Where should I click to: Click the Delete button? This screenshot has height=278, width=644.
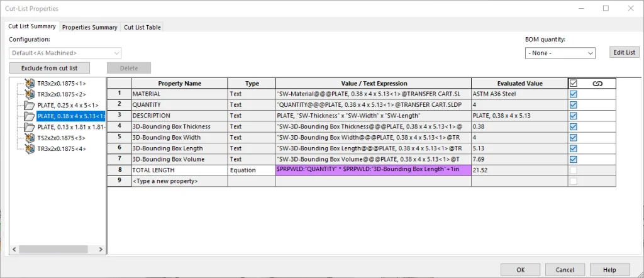click(129, 68)
